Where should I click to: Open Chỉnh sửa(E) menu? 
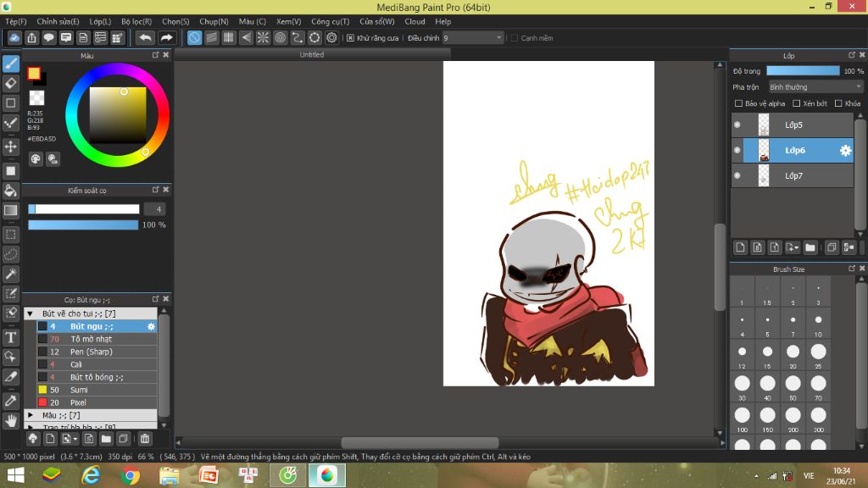58,21
